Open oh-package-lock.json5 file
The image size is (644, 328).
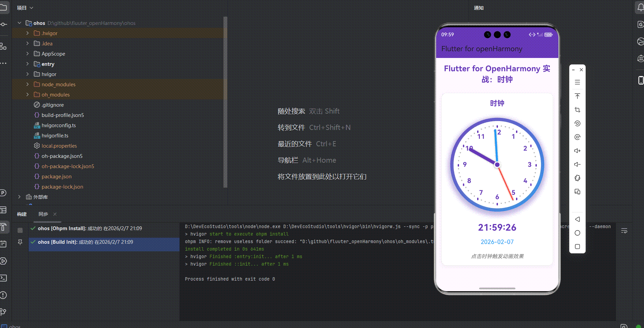tap(68, 166)
